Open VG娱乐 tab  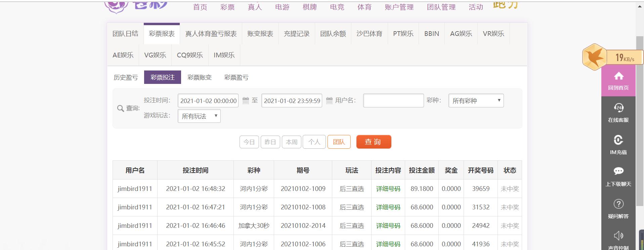[155, 55]
